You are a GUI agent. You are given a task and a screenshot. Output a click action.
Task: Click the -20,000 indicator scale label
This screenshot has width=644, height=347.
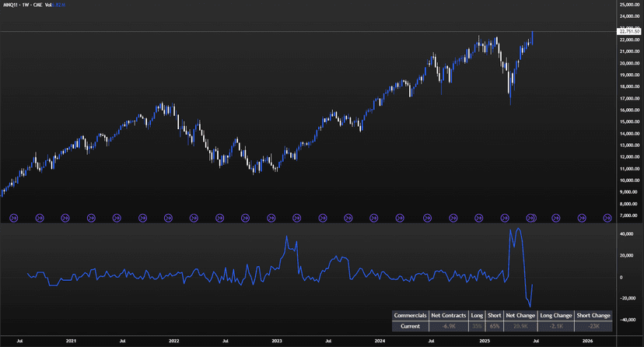[628, 298]
